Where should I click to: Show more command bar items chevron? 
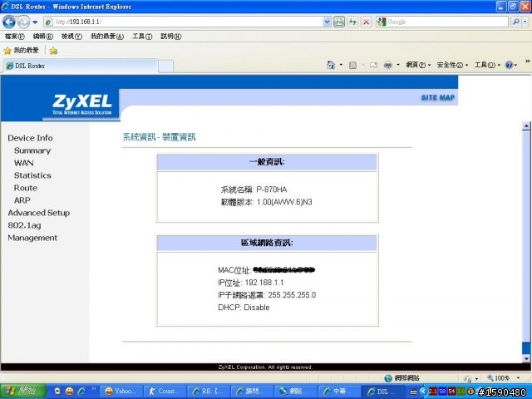click(x=528, y=62)
